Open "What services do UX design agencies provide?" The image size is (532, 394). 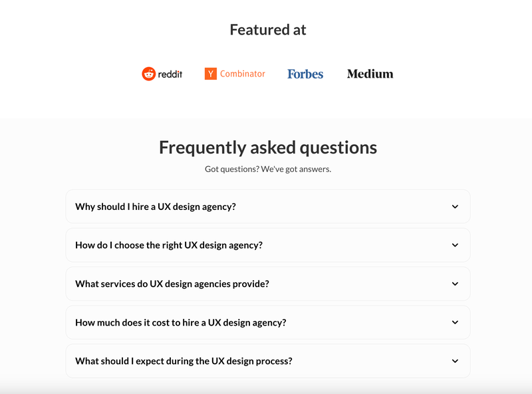[x=172, y=284]
